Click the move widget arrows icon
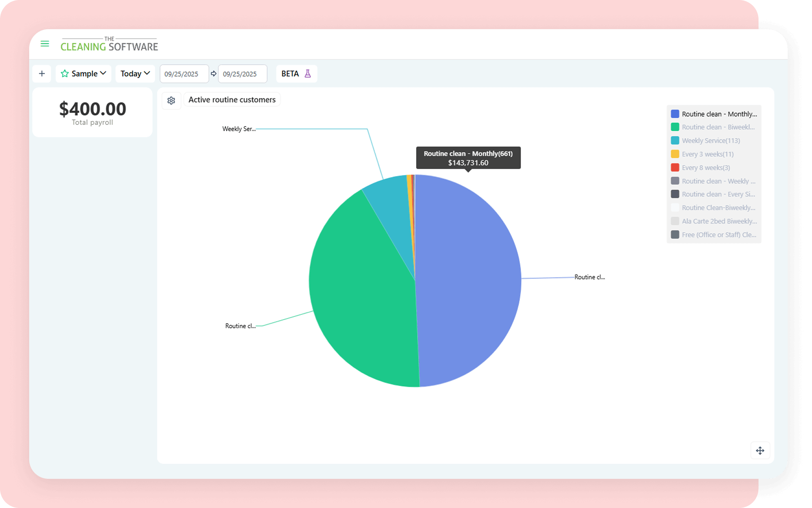 click(760, 450)
